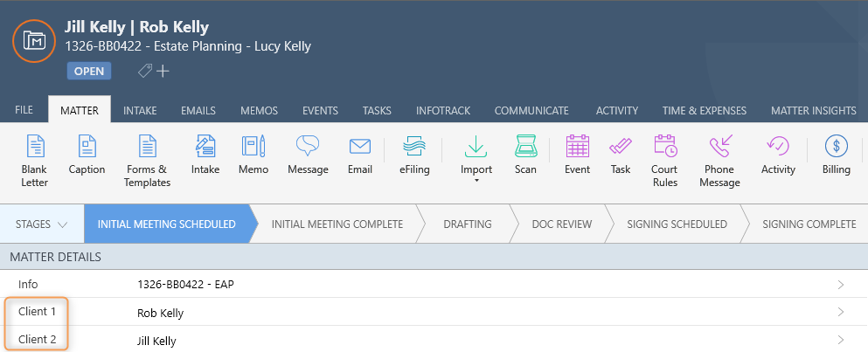The width and height of the screenshot is (868, 352).
Task: Open the Scan tool
Action: tap(525, 155)
